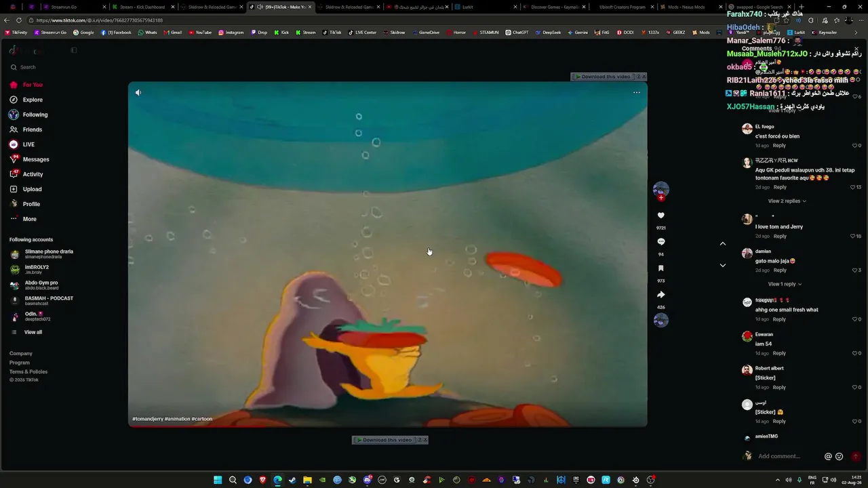
Task: Open the YouTube bookmark
Action: coord(200,33)
